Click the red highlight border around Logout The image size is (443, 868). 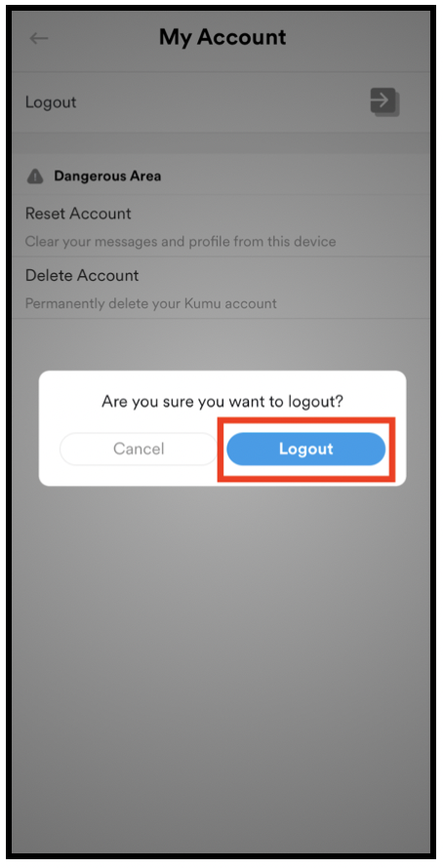[x=305, y=420]
